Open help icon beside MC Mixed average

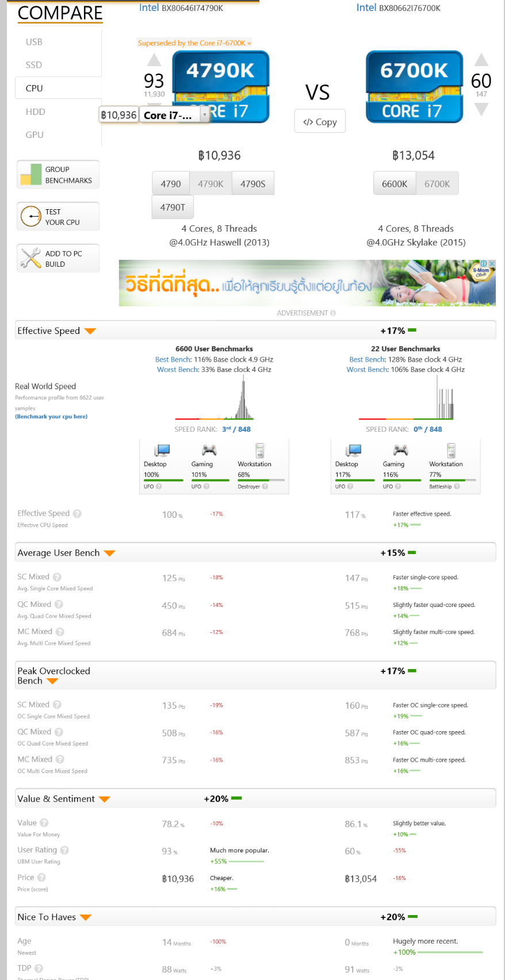pos(60,632)
